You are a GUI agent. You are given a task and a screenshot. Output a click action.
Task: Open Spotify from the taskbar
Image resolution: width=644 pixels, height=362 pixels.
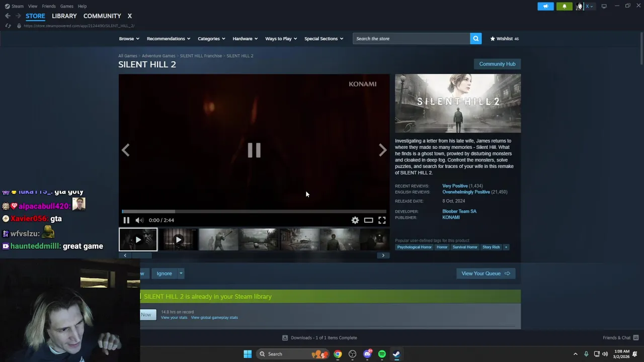382,354
